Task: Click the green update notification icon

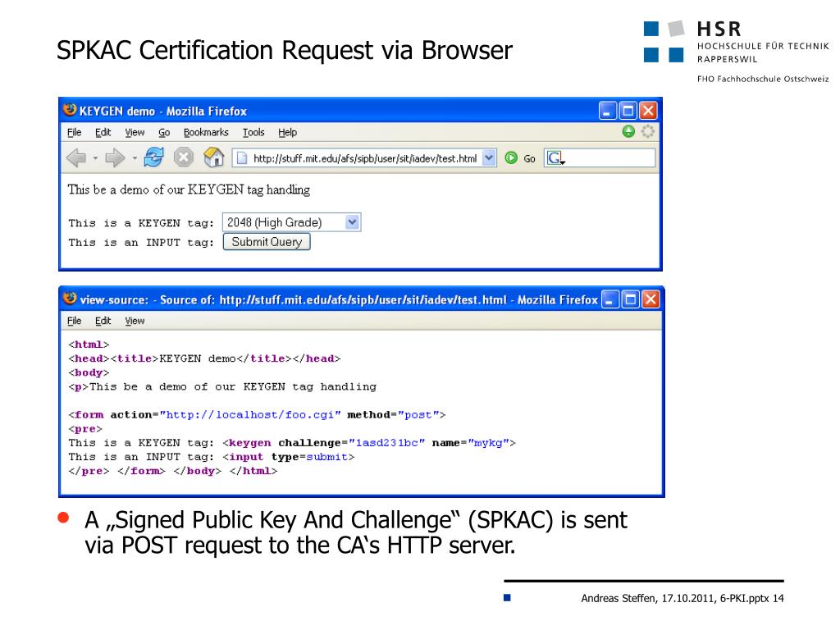Action: click(628, 131)
